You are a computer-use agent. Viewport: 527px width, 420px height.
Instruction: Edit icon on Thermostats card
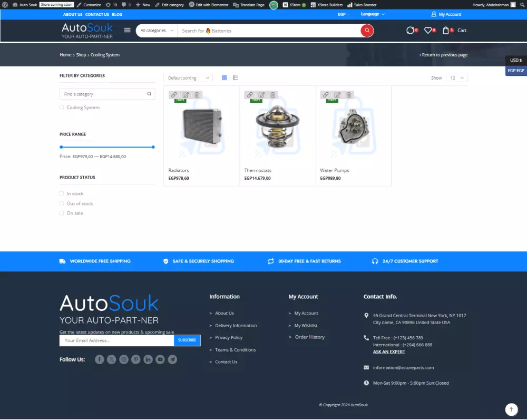click(261, 95)
